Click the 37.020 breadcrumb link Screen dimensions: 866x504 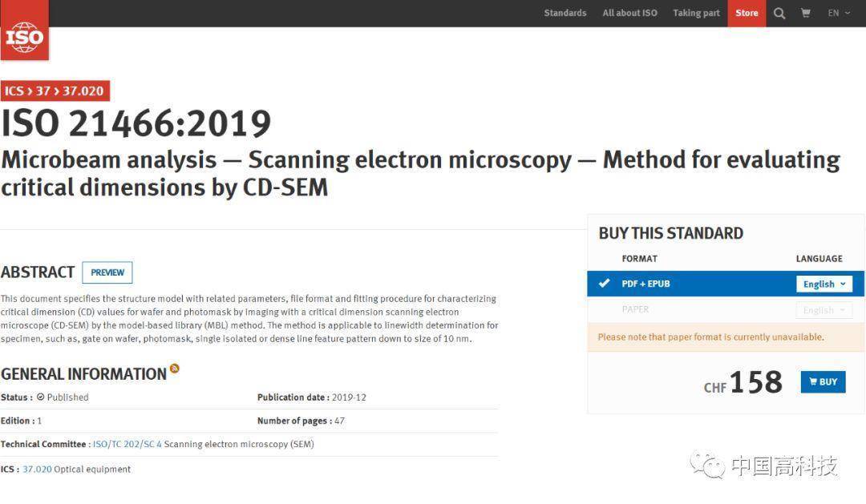pos(83,91)
